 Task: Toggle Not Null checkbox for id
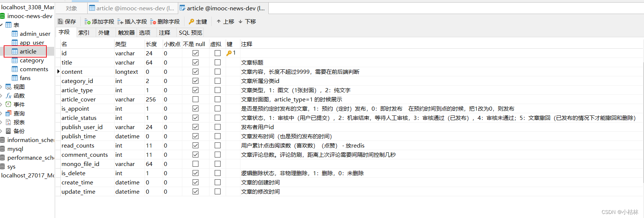(x=196, y=53)
